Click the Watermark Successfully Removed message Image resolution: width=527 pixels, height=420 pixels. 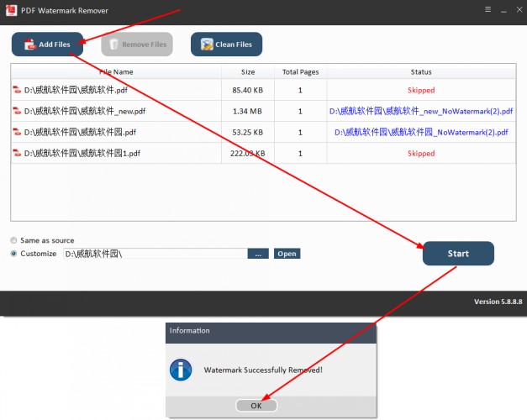pos(263,370)
